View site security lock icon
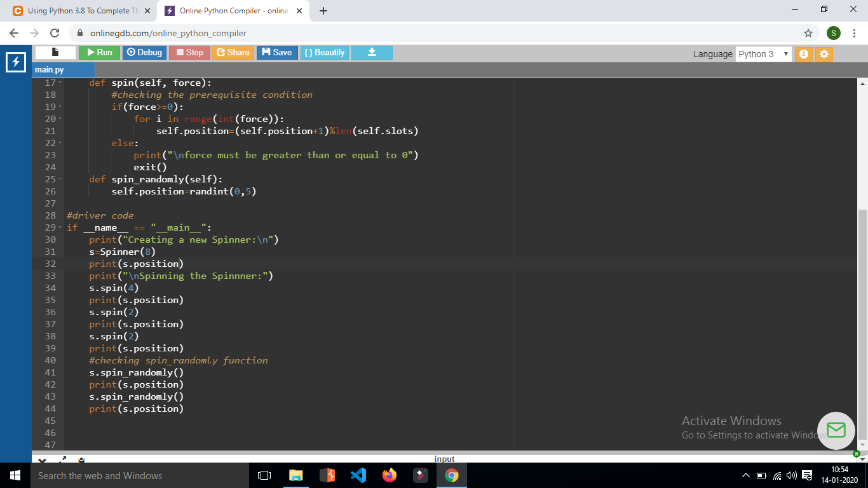 click(80, 33)
